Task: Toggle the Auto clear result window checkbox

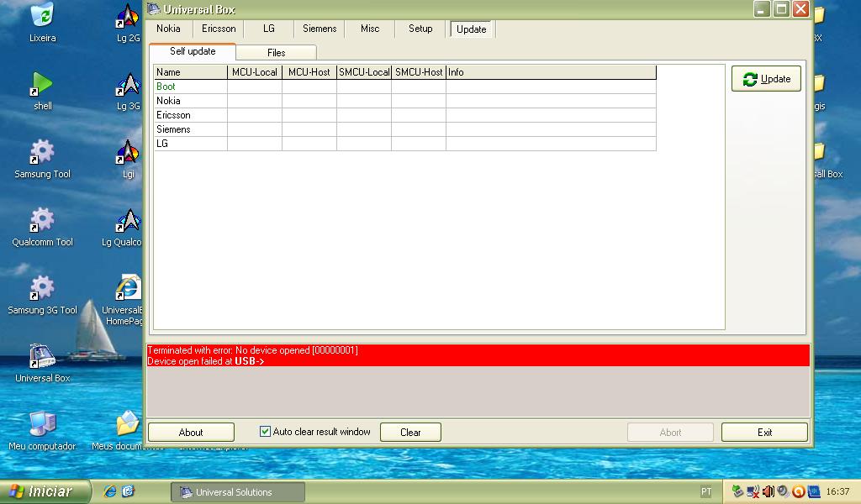Action: tap(266, 432)
